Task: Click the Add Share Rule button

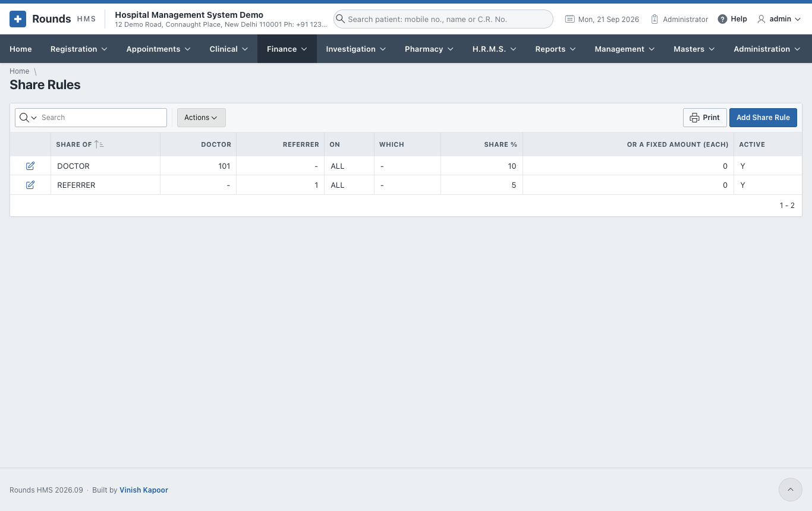Action: (763, 118)
